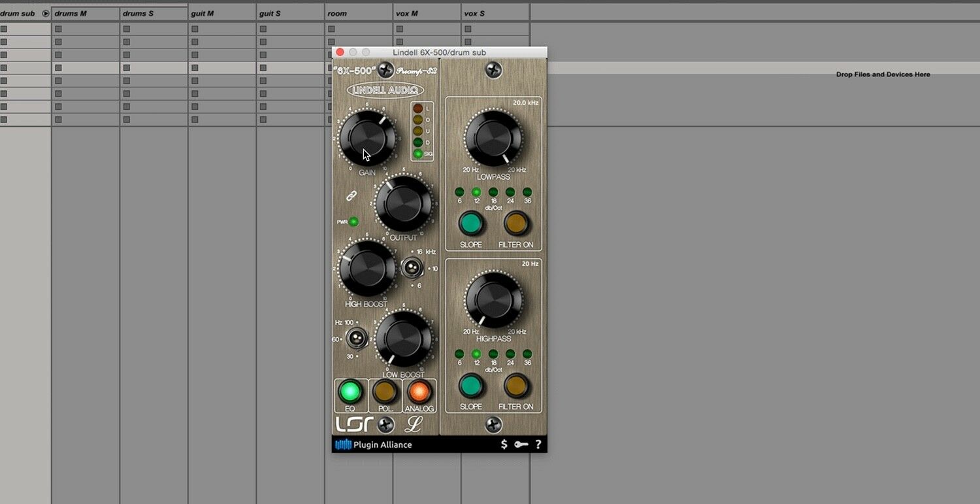Unfold the drum sub group track arrow
Screen dimensions: 980x504
[x=45, y=13]
